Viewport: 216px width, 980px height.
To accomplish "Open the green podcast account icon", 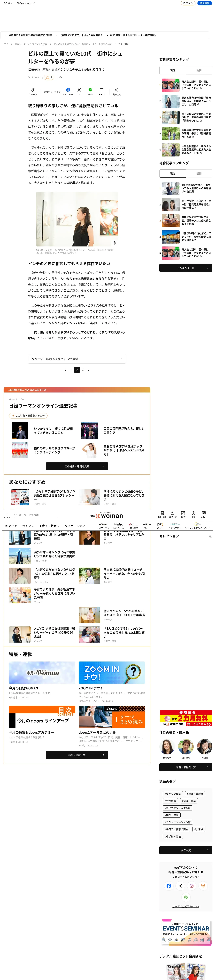I will (x=186, y=897).
